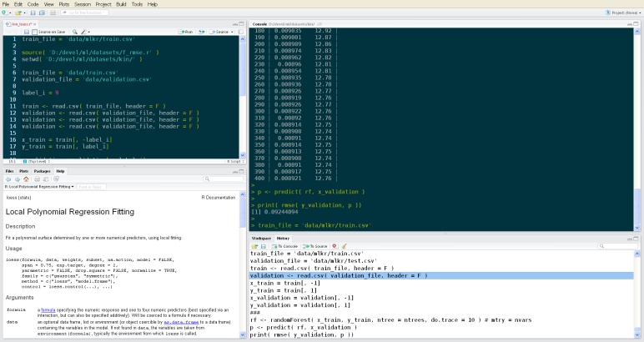Run the current line with Run button

click(186, 32)
